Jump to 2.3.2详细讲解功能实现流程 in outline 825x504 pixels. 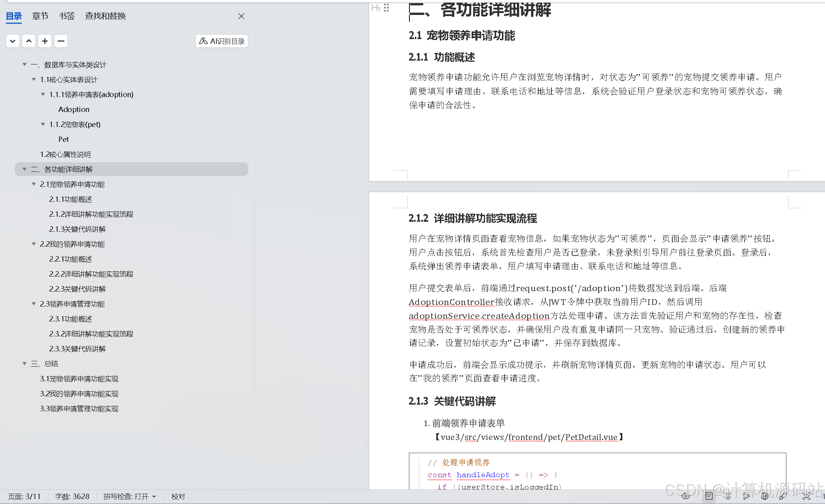[91, 334]
